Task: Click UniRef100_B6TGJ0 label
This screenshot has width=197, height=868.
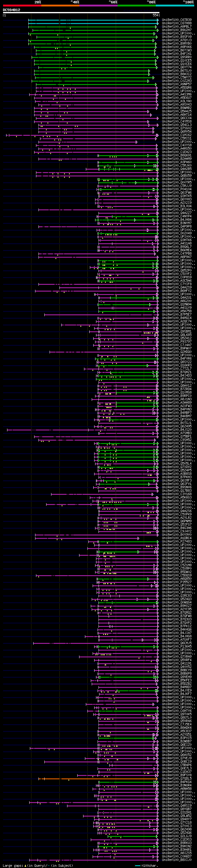Action: (x=177, y=71)
